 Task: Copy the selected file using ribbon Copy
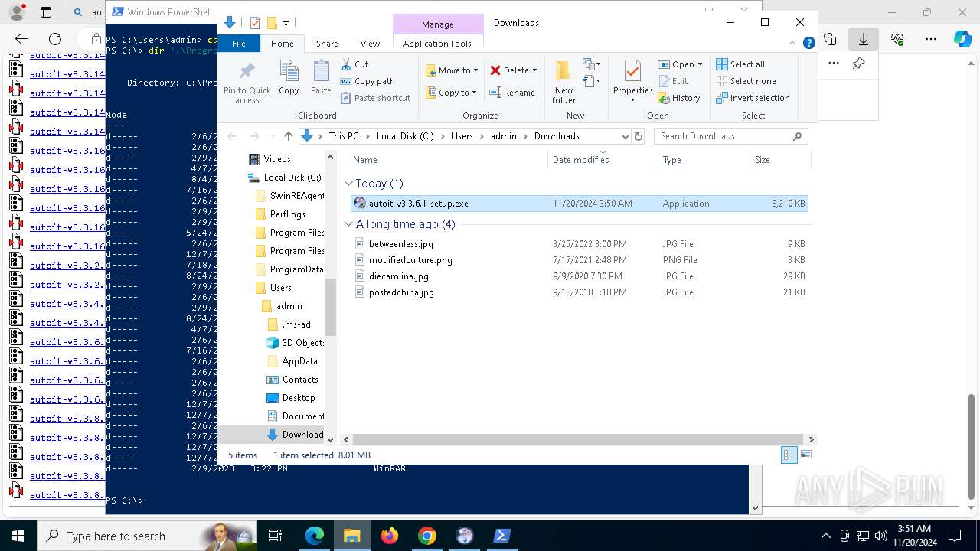[289, 78]
